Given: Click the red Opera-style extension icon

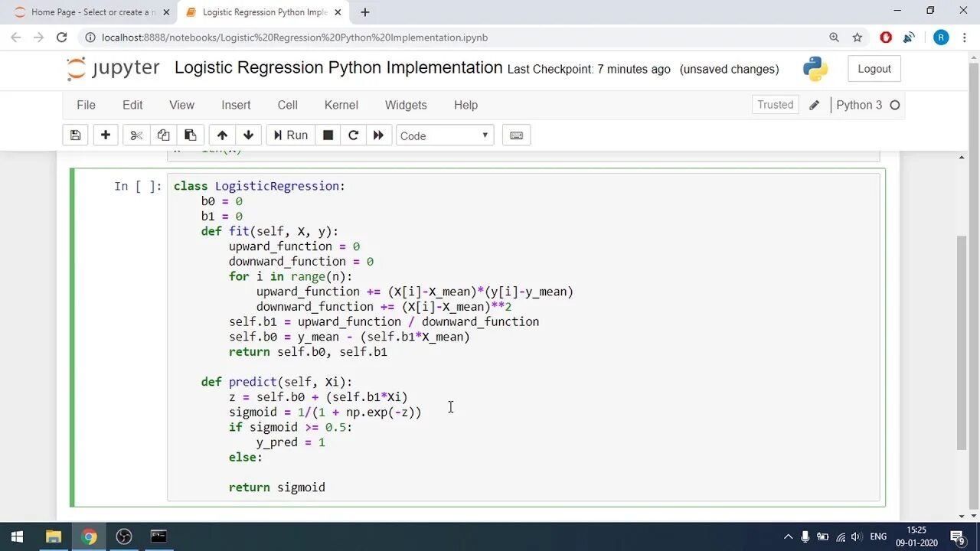Looking at the screenshot, I should (886, 37).
